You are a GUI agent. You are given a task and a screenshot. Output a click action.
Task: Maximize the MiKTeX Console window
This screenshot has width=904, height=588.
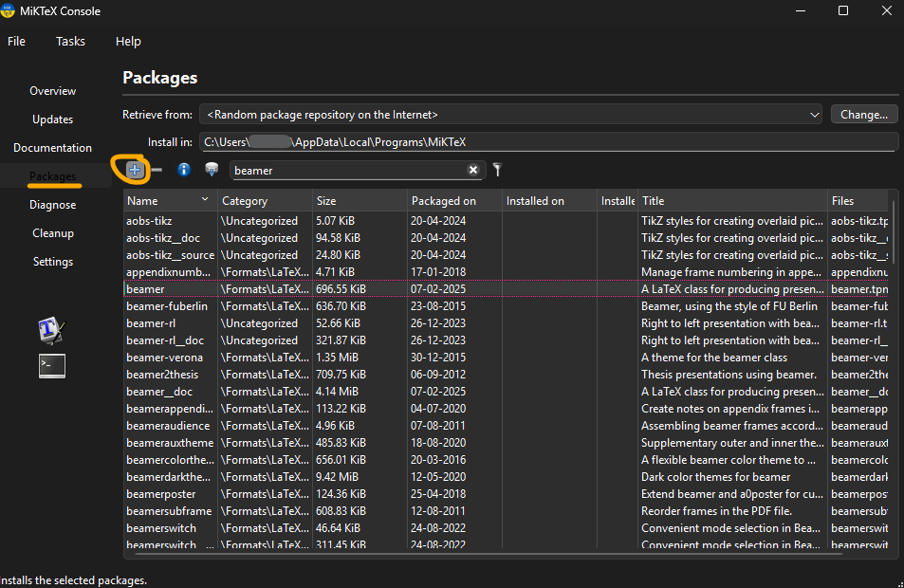(843, 10)
